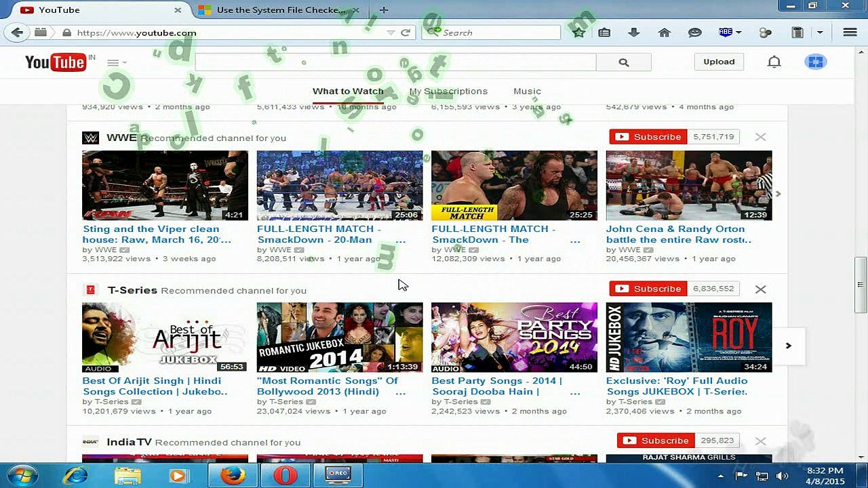Show next WWE videos with arrow
The height and width of the screenshot is (488, 868).
click(778, 194)
